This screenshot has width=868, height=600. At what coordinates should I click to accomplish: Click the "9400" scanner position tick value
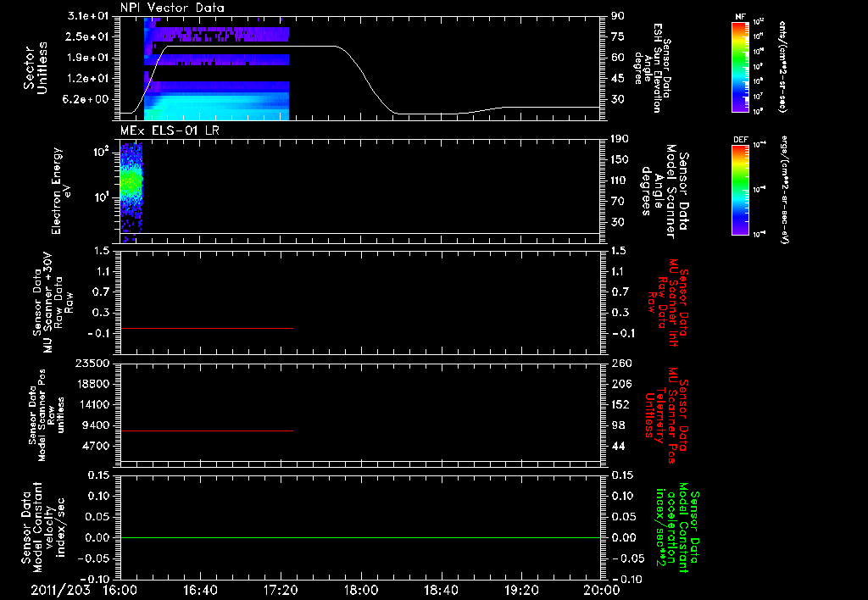[x=96, y=425]
